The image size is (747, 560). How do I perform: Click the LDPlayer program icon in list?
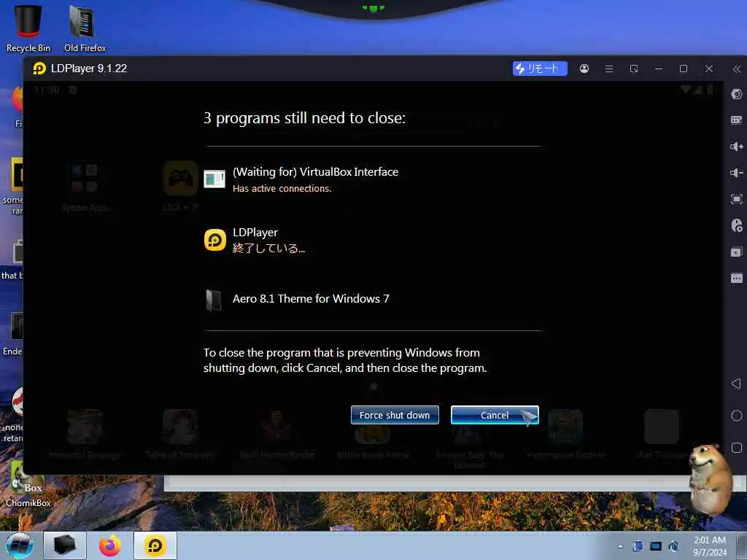[x=215, y=239]
